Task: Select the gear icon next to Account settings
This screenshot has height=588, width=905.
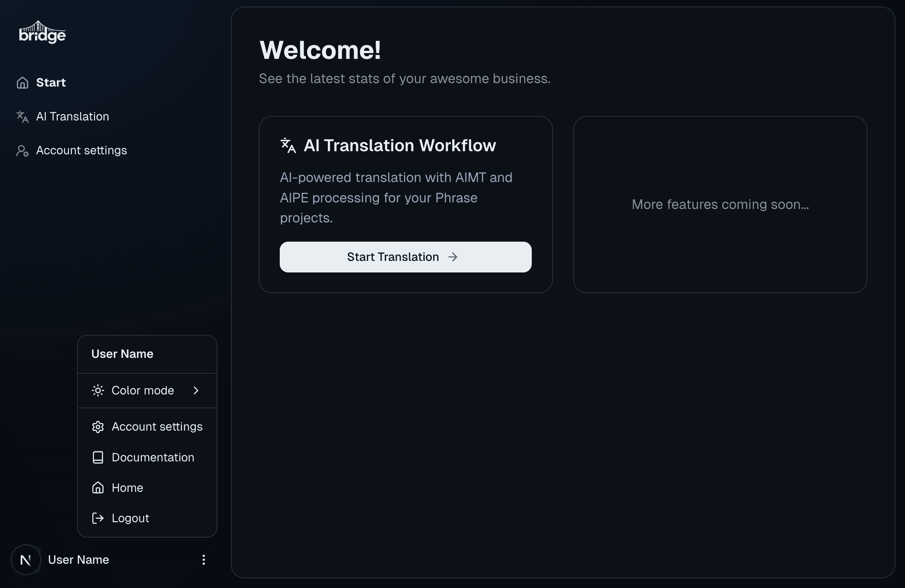Action: [x=98, y=427]
